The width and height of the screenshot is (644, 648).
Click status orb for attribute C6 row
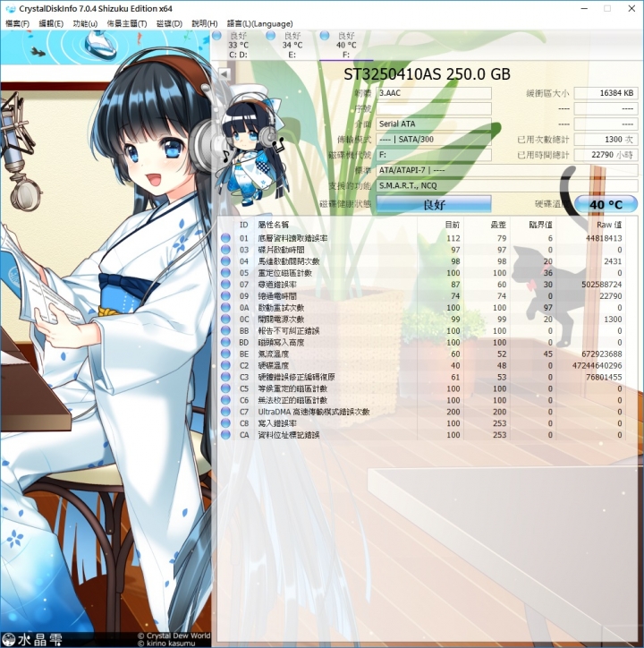[225, 400]
